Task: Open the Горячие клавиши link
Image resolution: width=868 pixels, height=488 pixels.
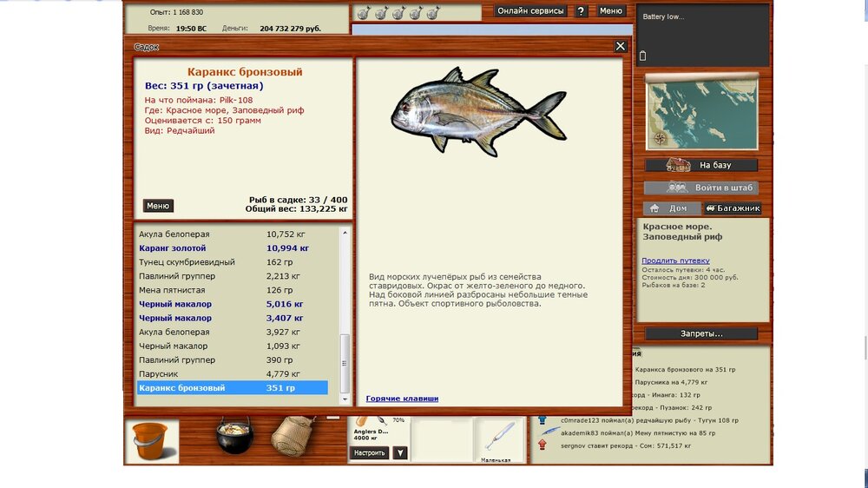Action: click(402, 399)
